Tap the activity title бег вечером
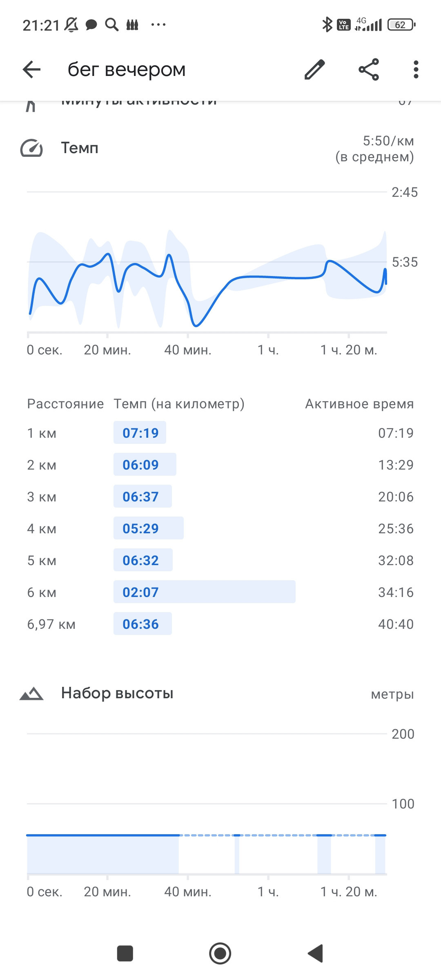Image resolution: width=441 pixels, height=980 pixels. coord(127,69)
